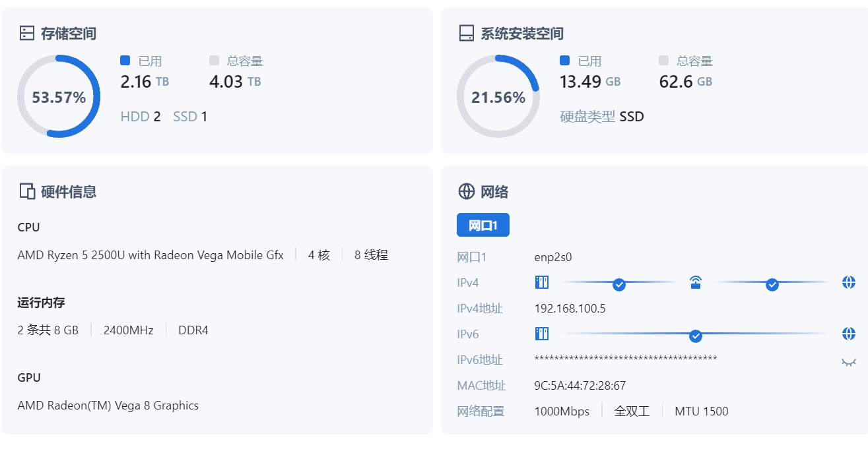Click the 硬件信息 section title
This screenshot has width=868, height=453.
(x=69, y=192)
